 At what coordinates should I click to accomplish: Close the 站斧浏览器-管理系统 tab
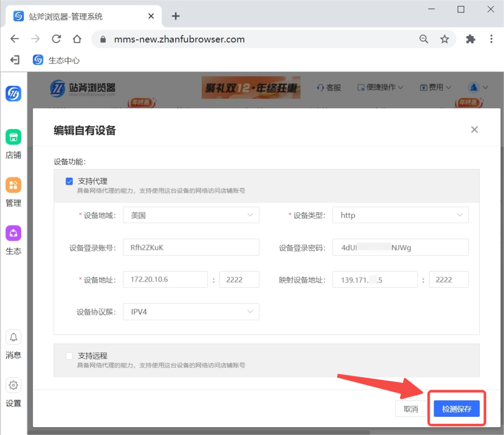[x=151, y=16]
